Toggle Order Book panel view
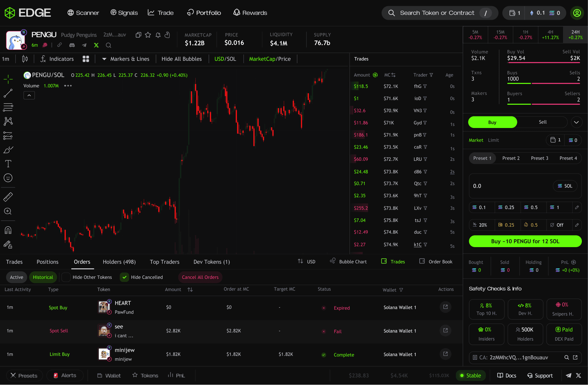Screen dimensions: 588x385 436,261
